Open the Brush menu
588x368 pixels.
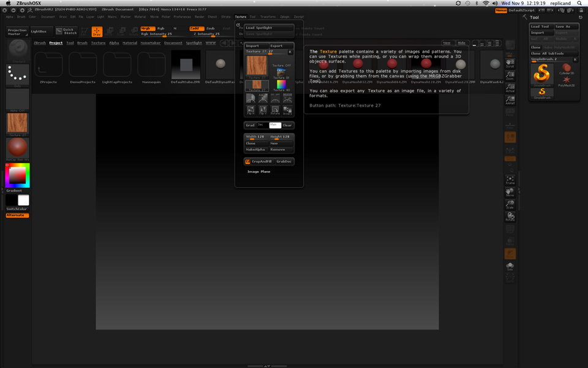click(x=21, y=17)
